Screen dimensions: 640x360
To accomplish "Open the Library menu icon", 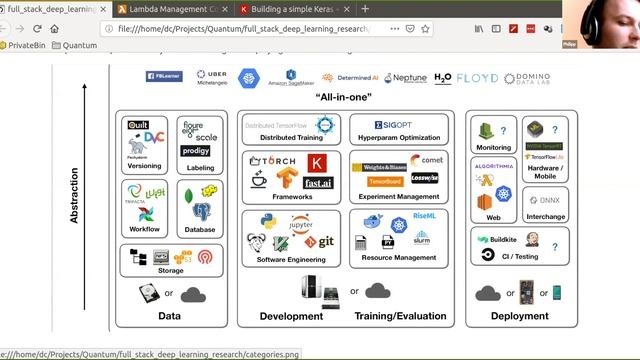I will (479, 29).
